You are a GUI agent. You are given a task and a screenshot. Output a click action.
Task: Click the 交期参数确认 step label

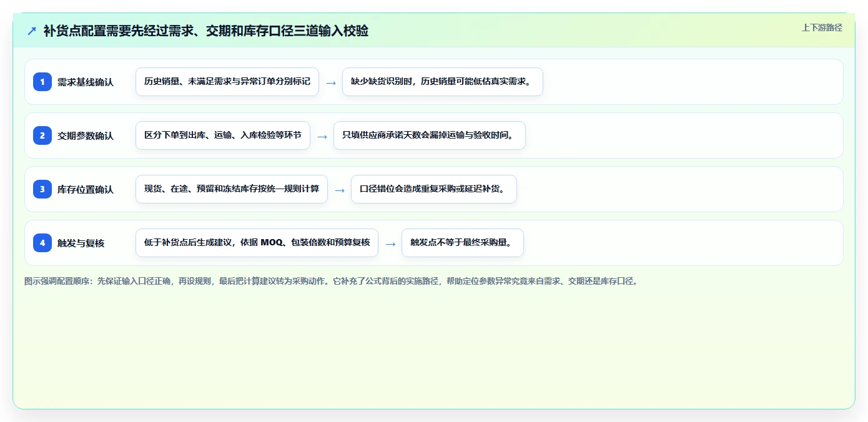coord(86,135)
